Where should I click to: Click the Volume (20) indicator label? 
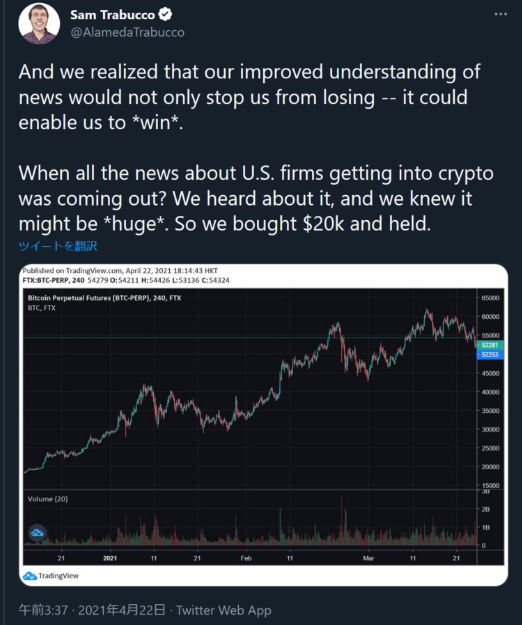[x=48, y=499]
